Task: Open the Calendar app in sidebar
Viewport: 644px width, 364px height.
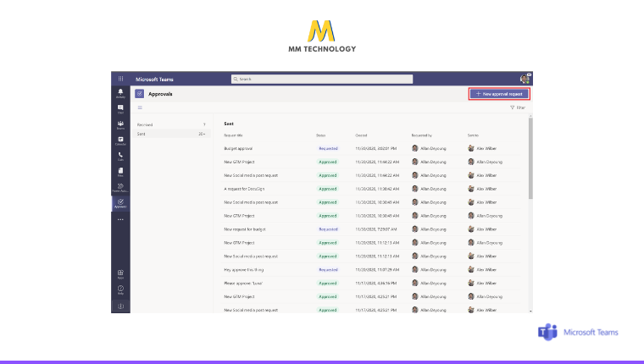Action: click(120, 141)
